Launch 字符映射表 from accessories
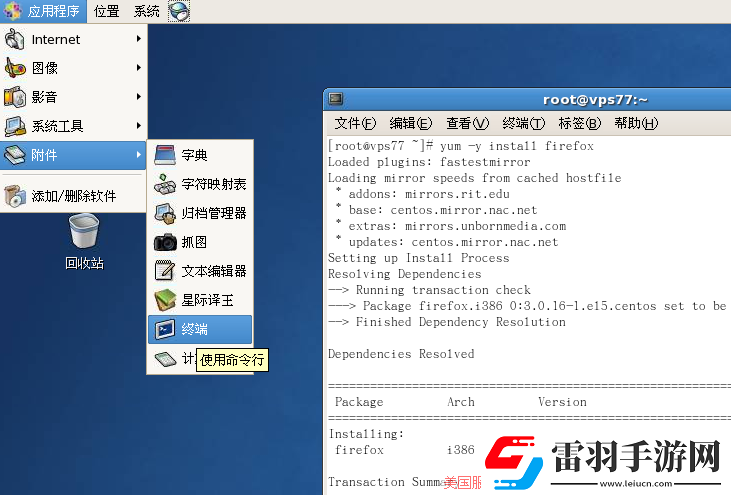Screen dimensions: 731x495 point(200,184)
